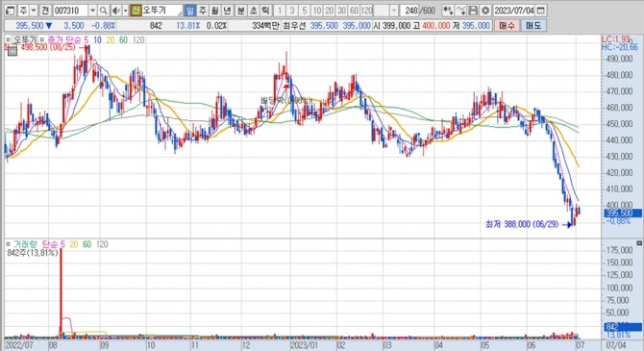The width and height of the screenshot is (644, 351).
Task: Expand the market type 주 dropdown
Action: click(34, 11)
